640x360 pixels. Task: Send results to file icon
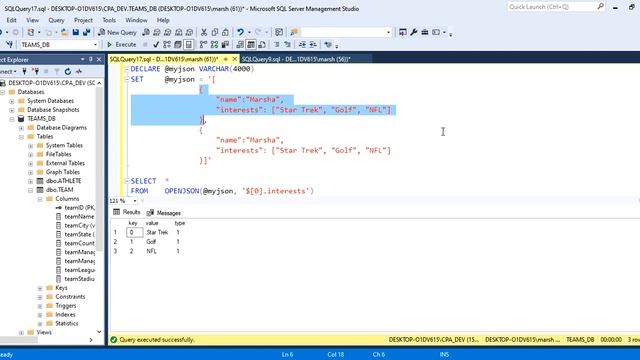pos(262,44)
